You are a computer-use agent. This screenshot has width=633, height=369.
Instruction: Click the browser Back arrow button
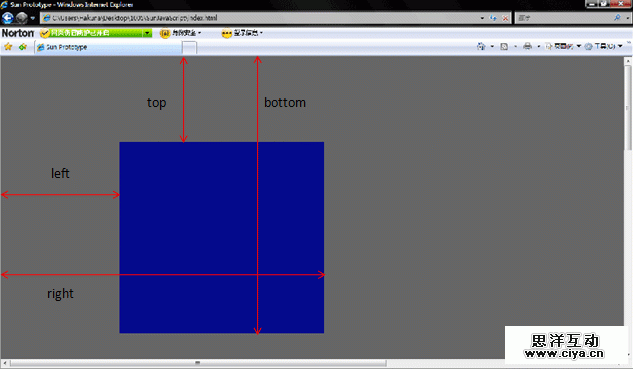7,18
